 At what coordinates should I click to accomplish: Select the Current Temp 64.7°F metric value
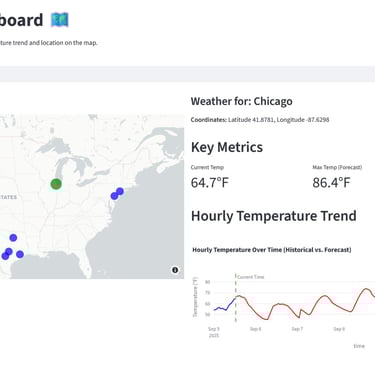(210, 183)
